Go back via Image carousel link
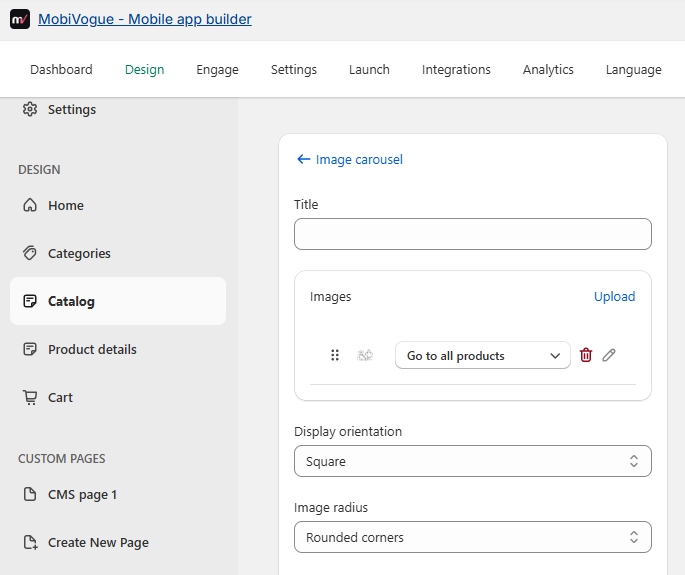Viewport: 685px width, 575px height. 359,159
